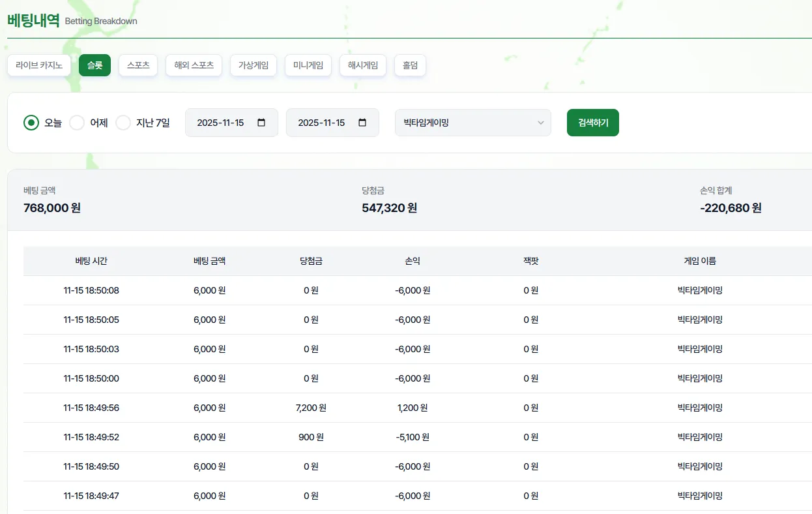Image resolution: width=812 pixels, height=514 pixels.
Task: Open the 해시게임 tab
Action: coord(363,65)
